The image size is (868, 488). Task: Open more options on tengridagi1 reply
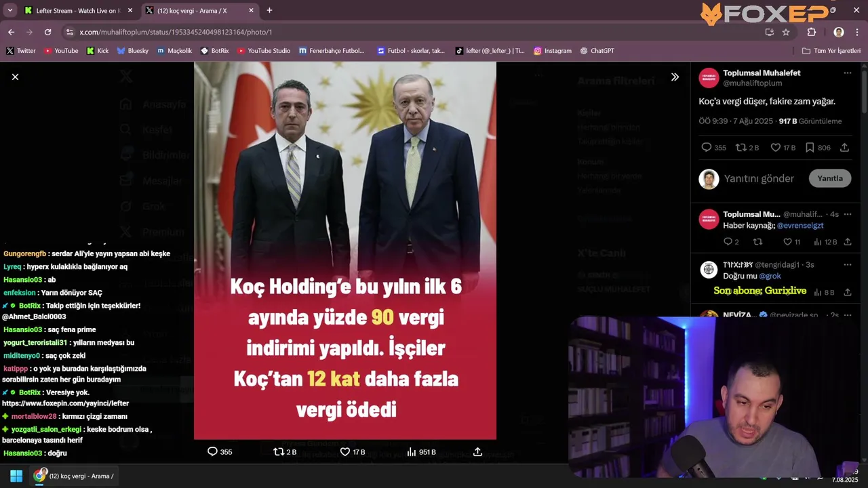tap(847, 264)
